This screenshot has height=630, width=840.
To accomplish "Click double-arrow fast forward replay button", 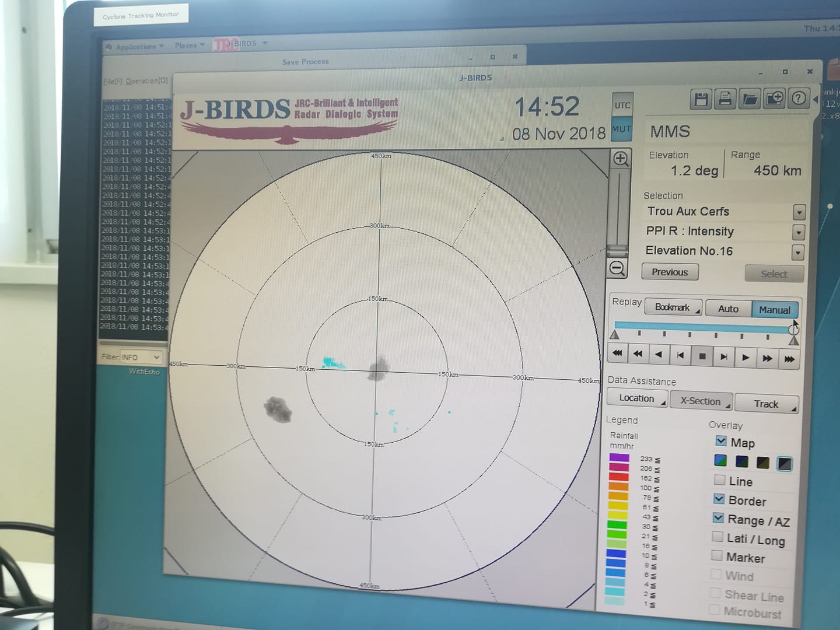I will pos(767,358).
